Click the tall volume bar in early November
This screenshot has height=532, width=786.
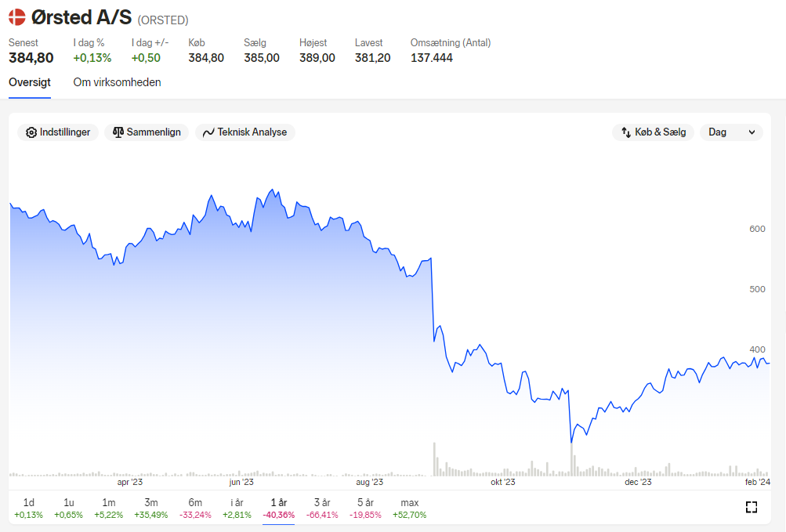[x=571, y=459]
